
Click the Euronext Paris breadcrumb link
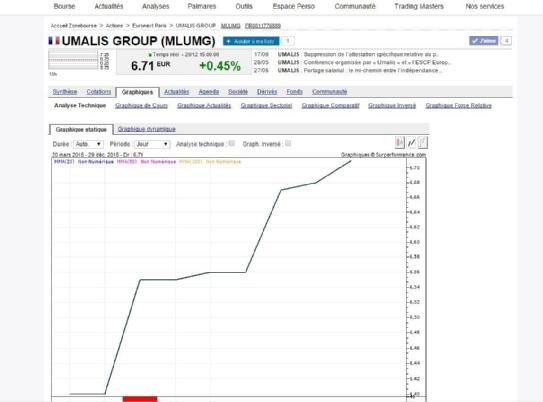click(149, 26)
